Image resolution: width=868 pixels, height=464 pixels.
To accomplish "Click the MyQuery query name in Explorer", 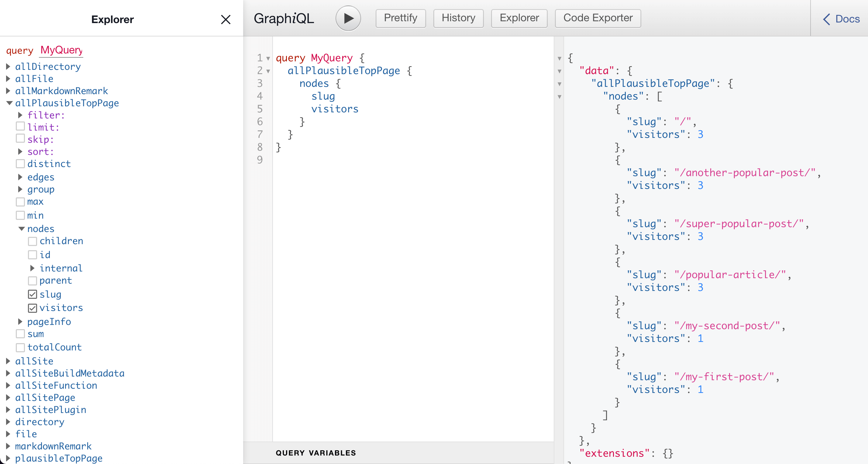I will click(x=61, y=50).
